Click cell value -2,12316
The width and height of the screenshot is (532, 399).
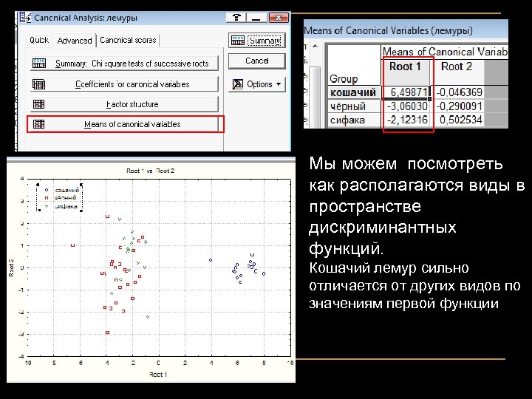(406, 120)
